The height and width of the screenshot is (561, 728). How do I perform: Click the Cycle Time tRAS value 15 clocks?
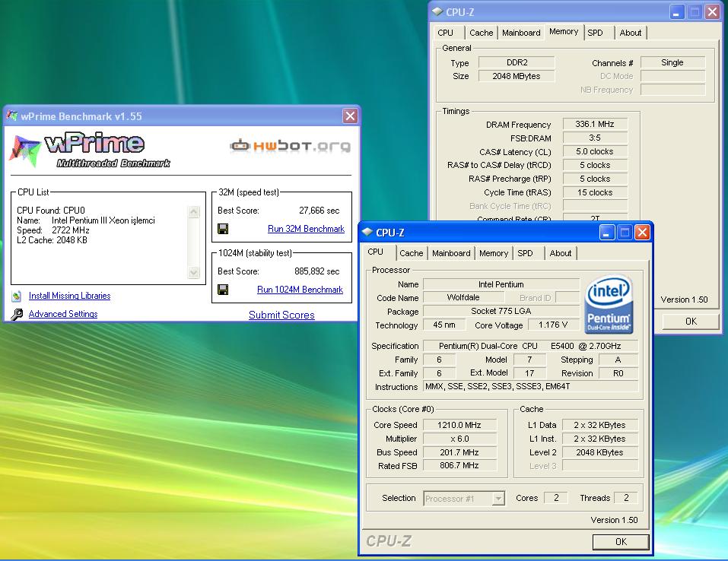point(595,192)
